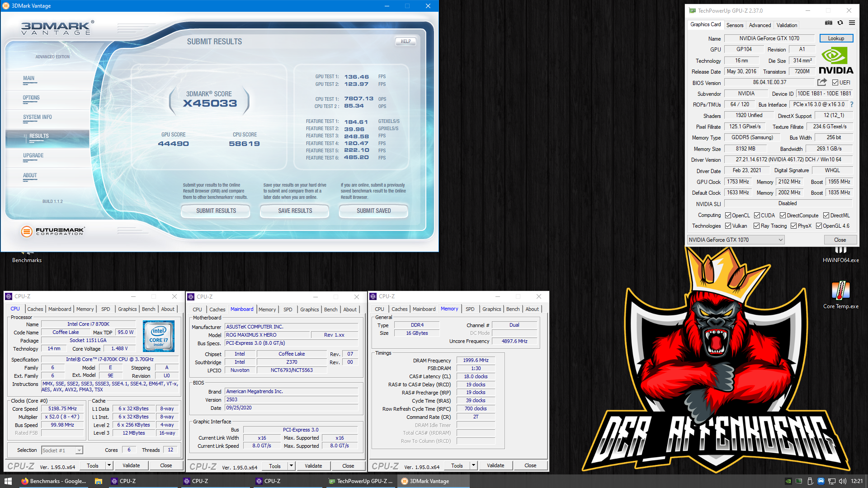
Task: Switch to the Advanced tab in GPU-Z
Action: 759,25
